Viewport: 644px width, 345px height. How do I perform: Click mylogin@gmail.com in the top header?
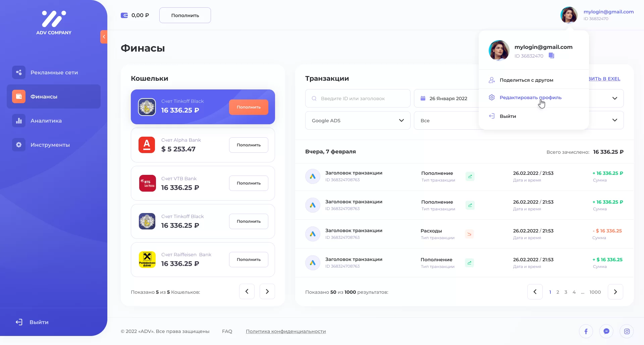pos(608,12)
